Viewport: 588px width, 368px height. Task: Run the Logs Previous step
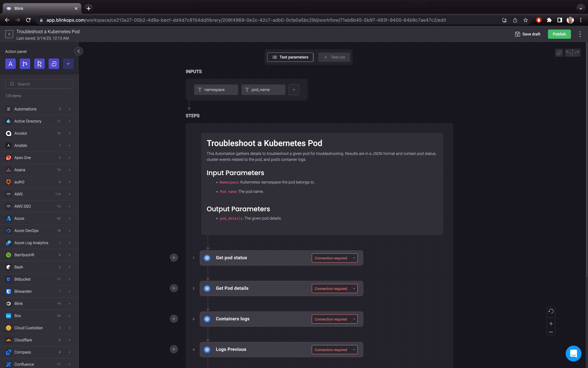coord(174,349)
